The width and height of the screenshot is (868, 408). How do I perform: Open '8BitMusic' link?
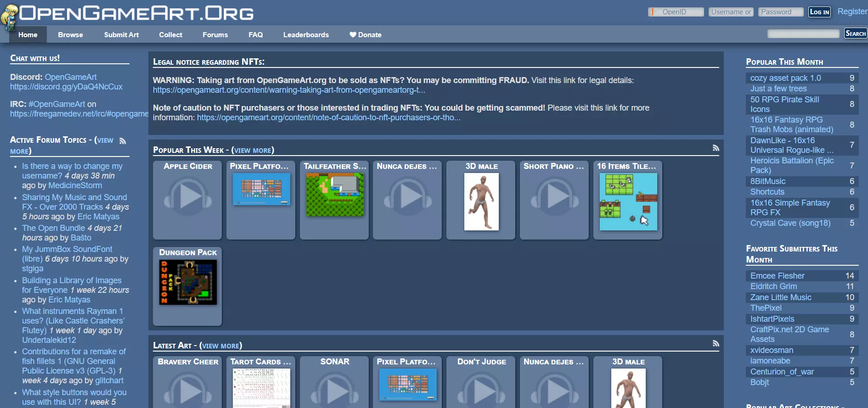(x=768, y=181)
